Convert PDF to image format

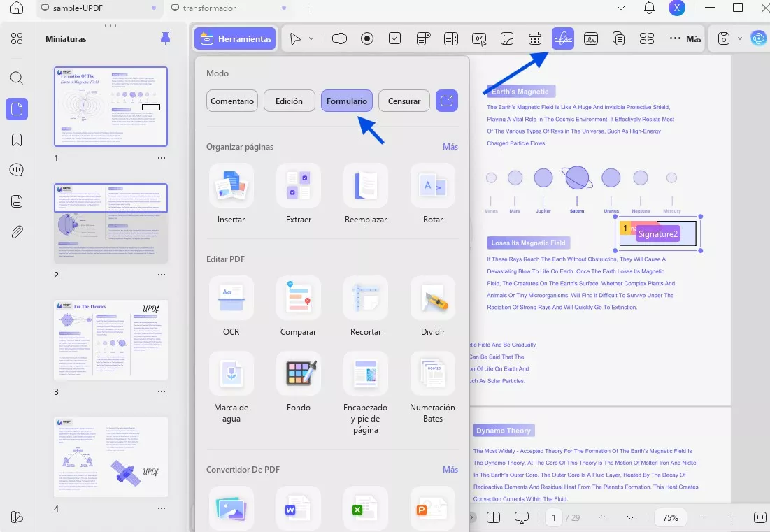click(231, 508)
